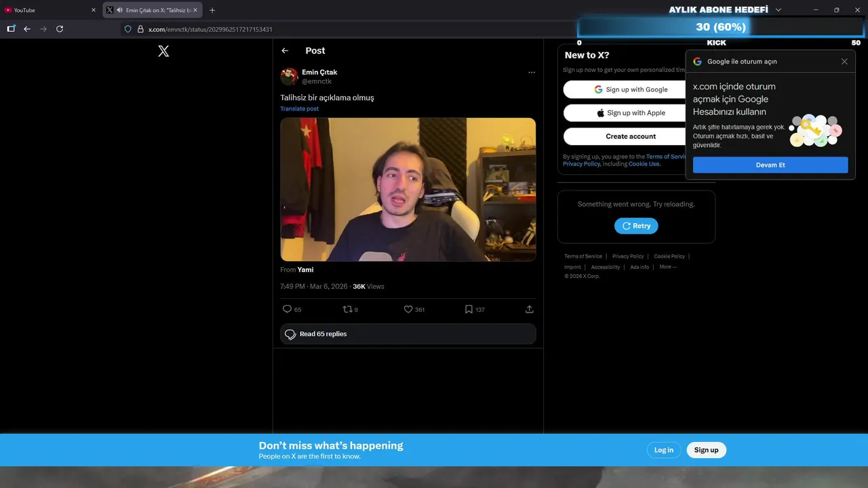Open the footer Cookie Policy link
868x488 pixels.
point(669,256)
